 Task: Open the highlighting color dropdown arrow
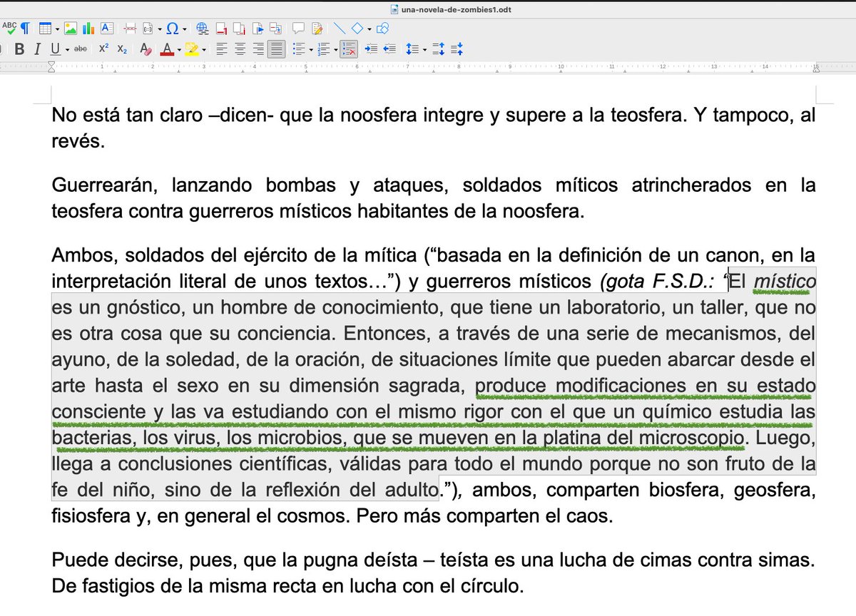coord(204,49)
